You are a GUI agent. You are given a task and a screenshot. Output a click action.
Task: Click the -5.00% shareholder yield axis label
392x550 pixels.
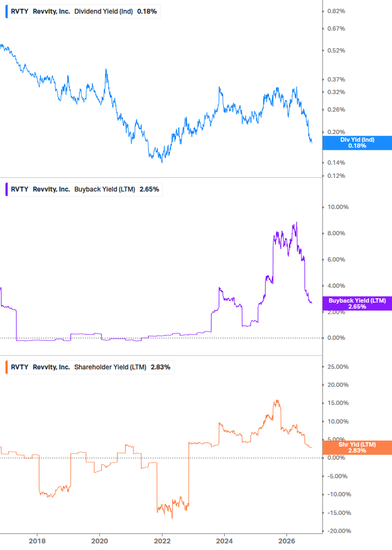click(337, 476)
